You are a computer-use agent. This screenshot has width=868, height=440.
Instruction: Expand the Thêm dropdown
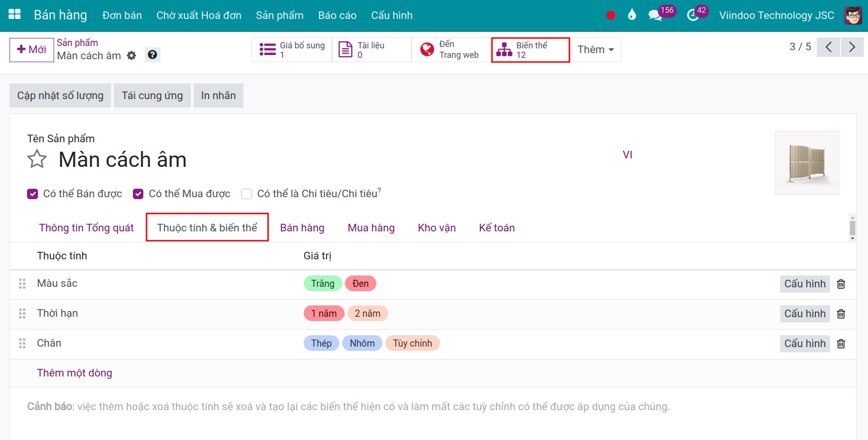[596, 50]
